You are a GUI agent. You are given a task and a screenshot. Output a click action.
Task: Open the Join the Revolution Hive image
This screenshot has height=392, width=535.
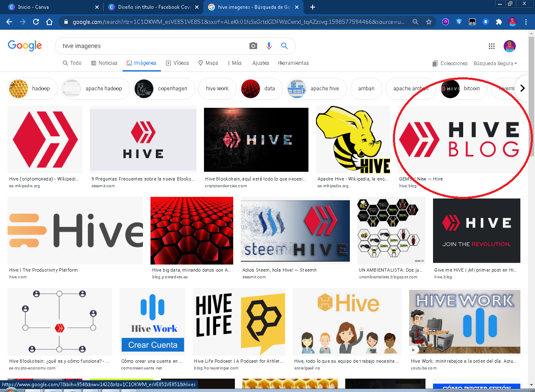point(476,231)
